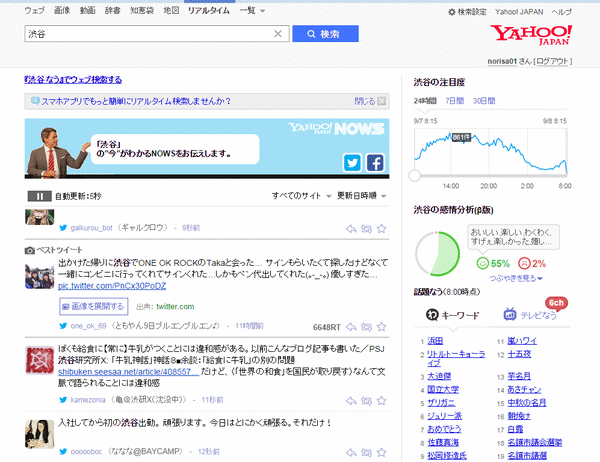Select the ウェブ search tab
The width and height of the screenshot is (600, 462).
click(x=34, y=11)
